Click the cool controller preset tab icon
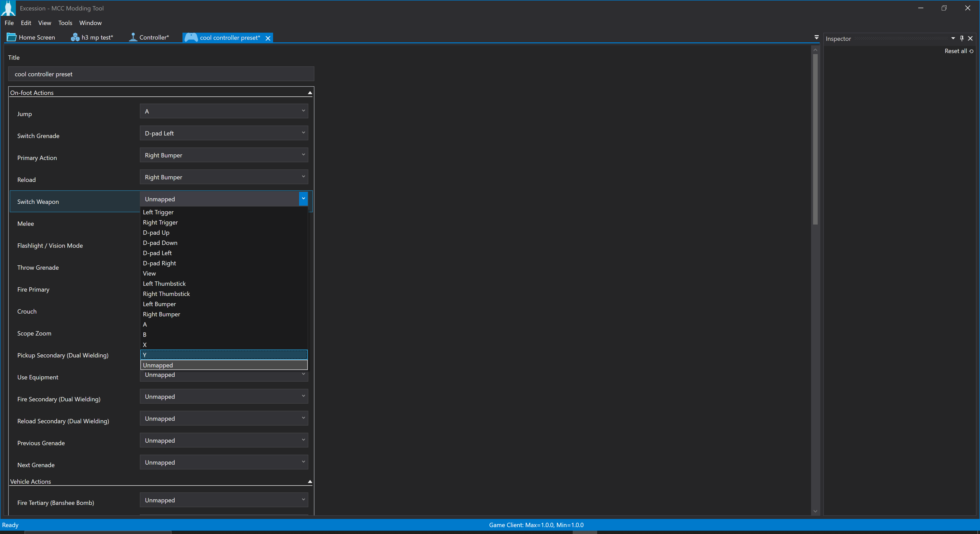Screen dimensions: 980x534 191,38
